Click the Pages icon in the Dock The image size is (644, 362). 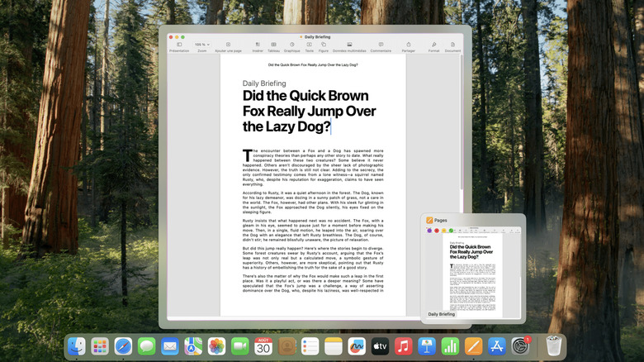click(x=473, y=346)
